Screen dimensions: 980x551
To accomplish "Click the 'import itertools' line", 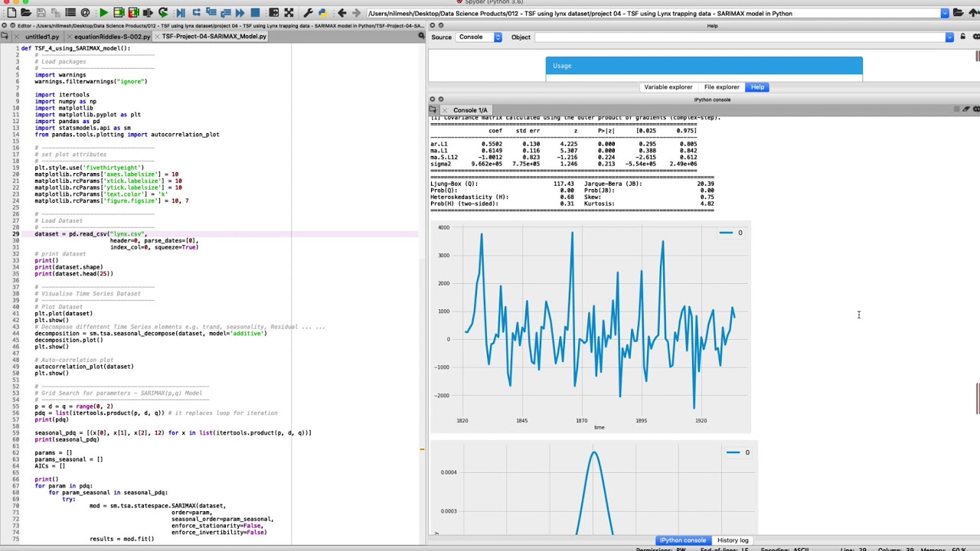I will 62,95.
